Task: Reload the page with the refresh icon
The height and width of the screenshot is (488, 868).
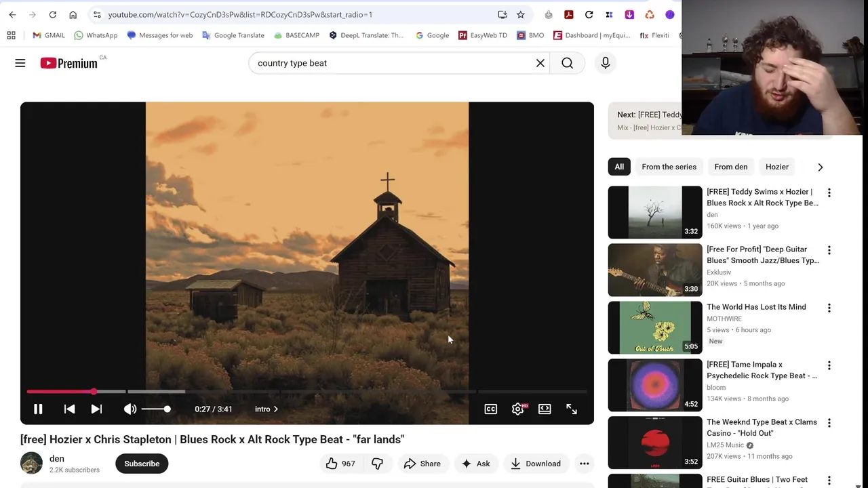Action: pyautogui.click(x=52, y=14)
